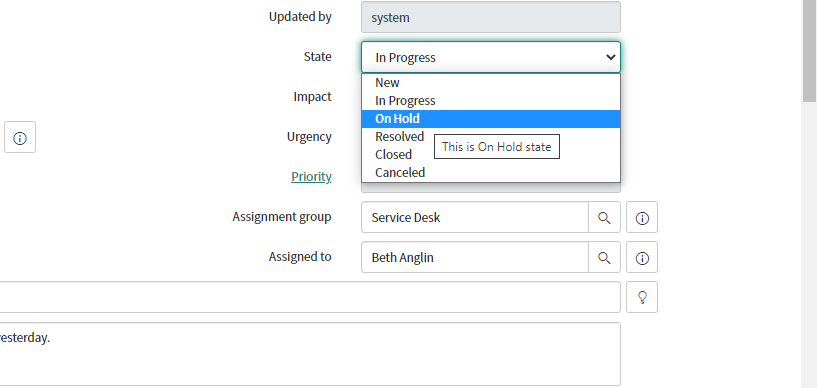Click the Assignment group lookup magnifier icon
Screen dimensions: 817x388
pyautogui.click(x=604, y=217)
